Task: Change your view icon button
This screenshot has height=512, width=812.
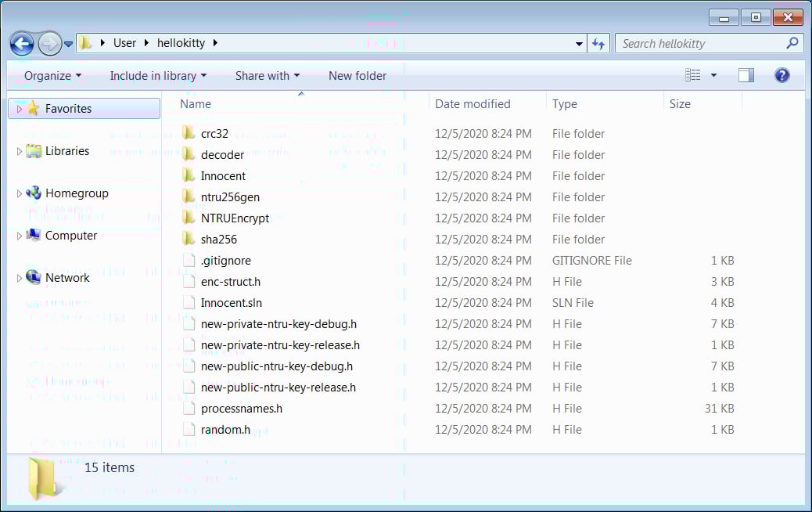Action: point(692,75)
